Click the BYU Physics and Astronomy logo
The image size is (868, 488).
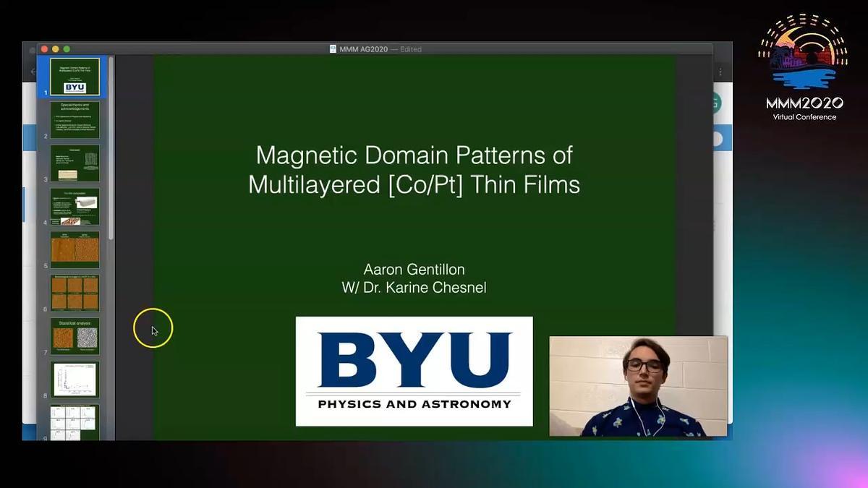(414, 371)
